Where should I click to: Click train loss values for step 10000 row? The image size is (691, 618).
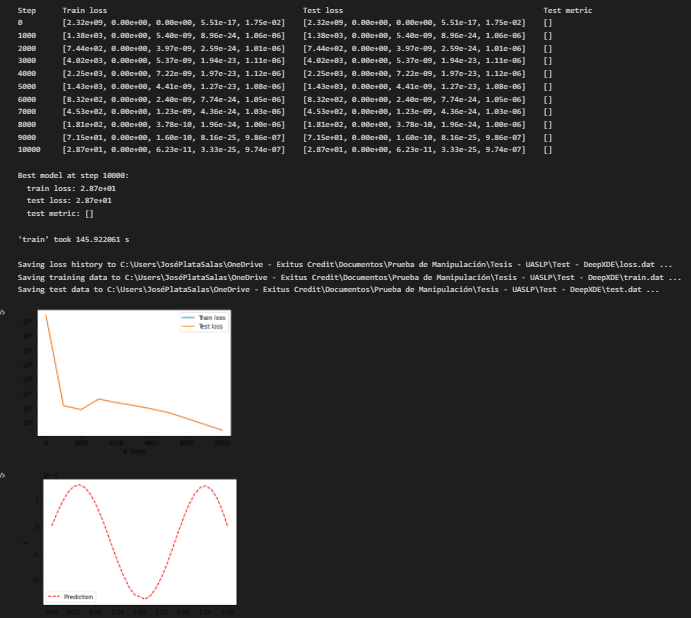[174, 149]
